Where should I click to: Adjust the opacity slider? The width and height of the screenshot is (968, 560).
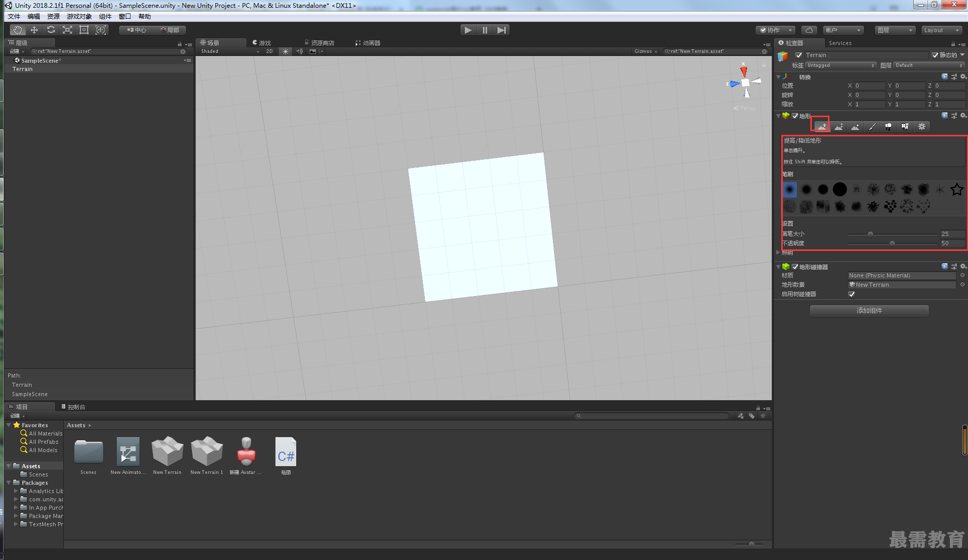[x=892, y=243]
